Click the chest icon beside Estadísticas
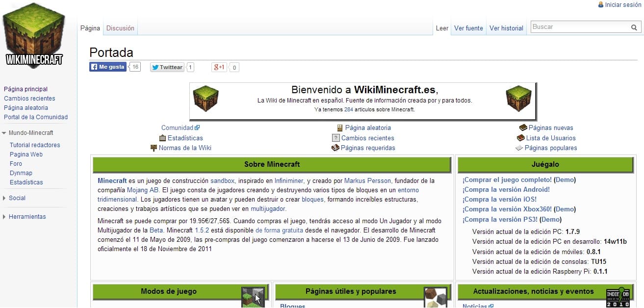The width and height of the screenshot is (644, 308). pos(162,138)
